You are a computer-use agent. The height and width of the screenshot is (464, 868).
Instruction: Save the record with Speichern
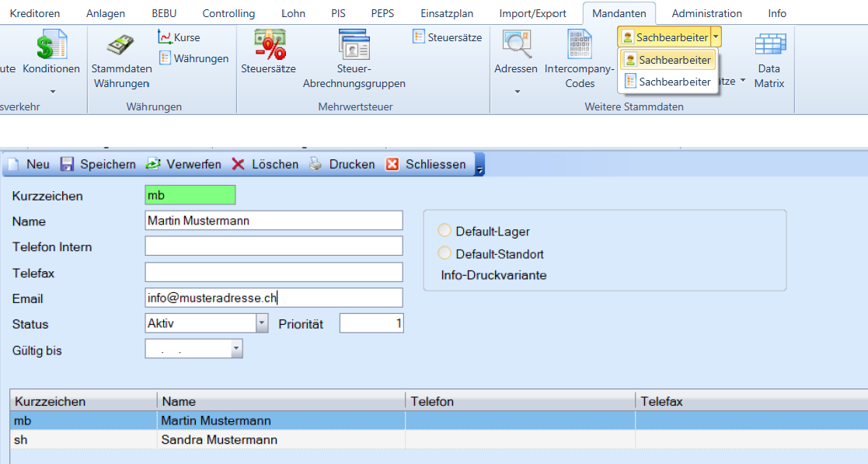coord(98,164)
